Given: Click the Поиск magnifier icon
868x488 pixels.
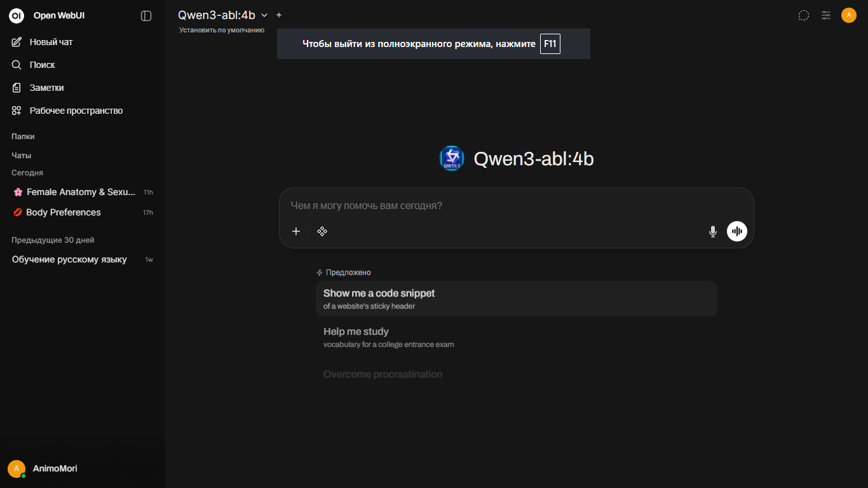Looking at the screenshot, I should click(17, 65).
